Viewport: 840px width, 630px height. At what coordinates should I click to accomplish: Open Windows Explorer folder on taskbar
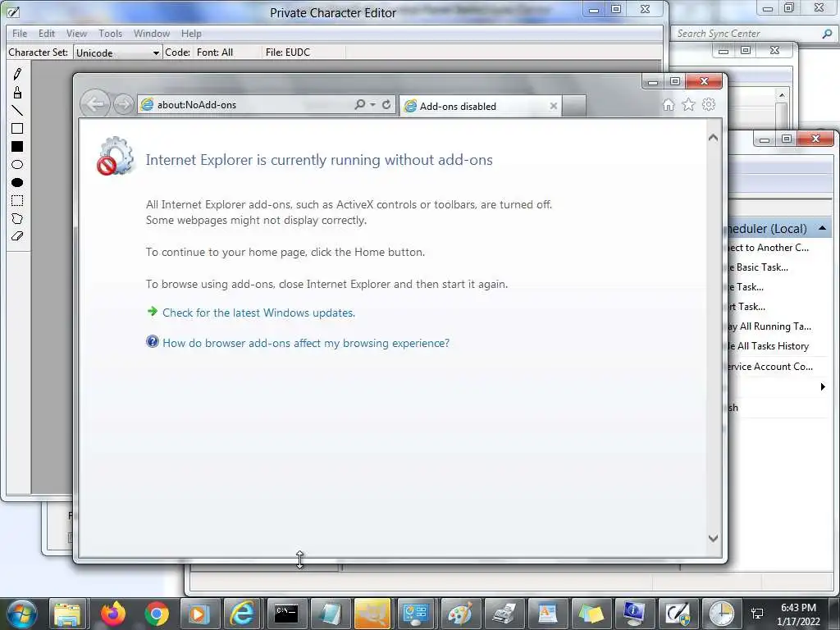tap(68, 614)
